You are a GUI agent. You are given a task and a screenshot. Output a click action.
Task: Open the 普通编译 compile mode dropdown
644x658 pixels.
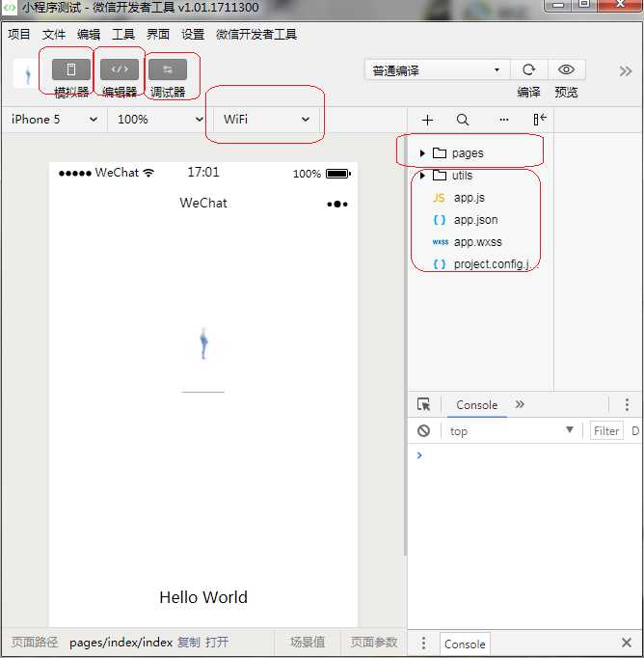(x=437, y=70)
